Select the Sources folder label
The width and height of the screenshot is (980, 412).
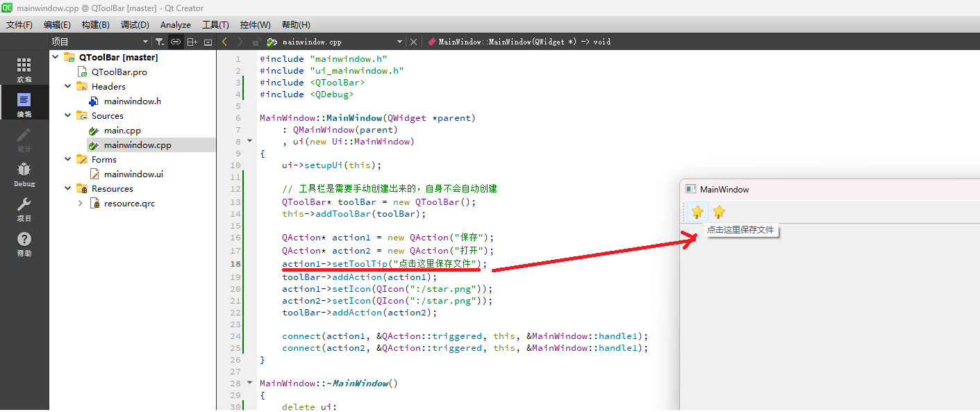click(107, 115)
